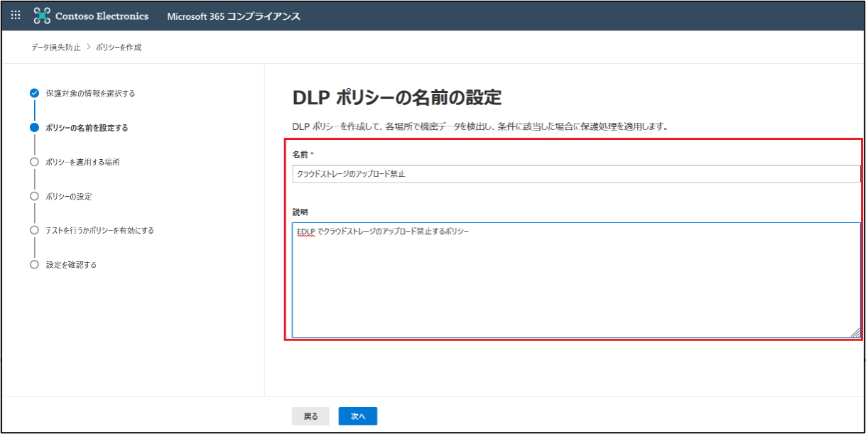Click the breadcrumb chevron separator

[x=89, y=48]
